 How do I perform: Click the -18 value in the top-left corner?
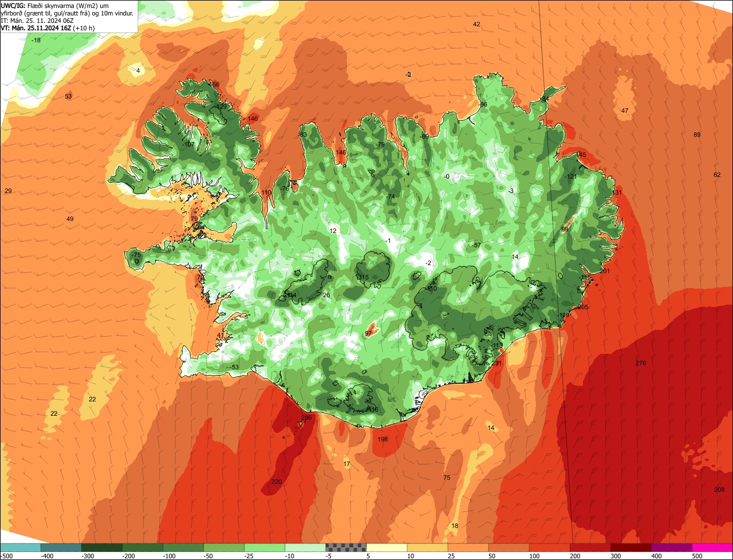pos(36,40)
